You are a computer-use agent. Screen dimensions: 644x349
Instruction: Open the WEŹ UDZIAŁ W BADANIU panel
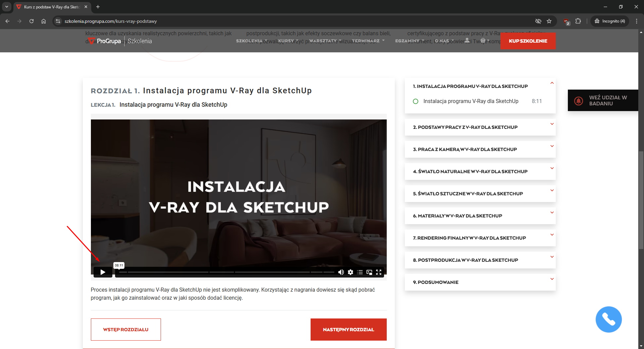tap(603, 100)
